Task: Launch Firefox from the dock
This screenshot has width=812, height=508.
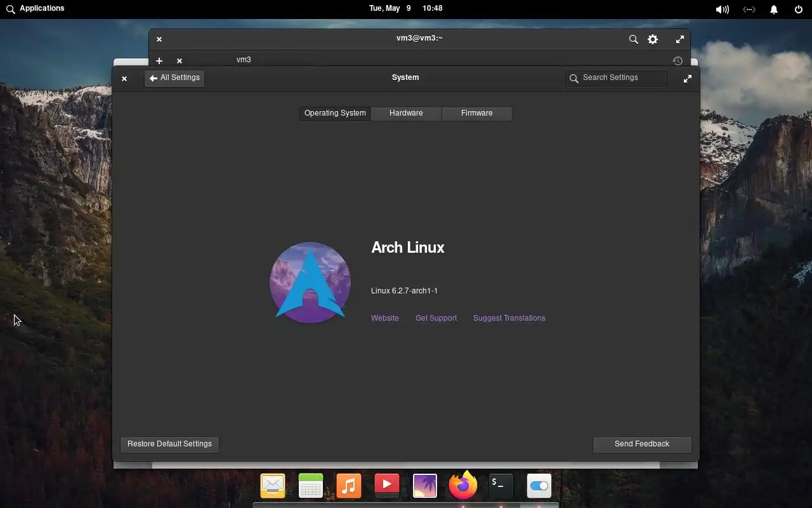Action: [x=463, y=485]
